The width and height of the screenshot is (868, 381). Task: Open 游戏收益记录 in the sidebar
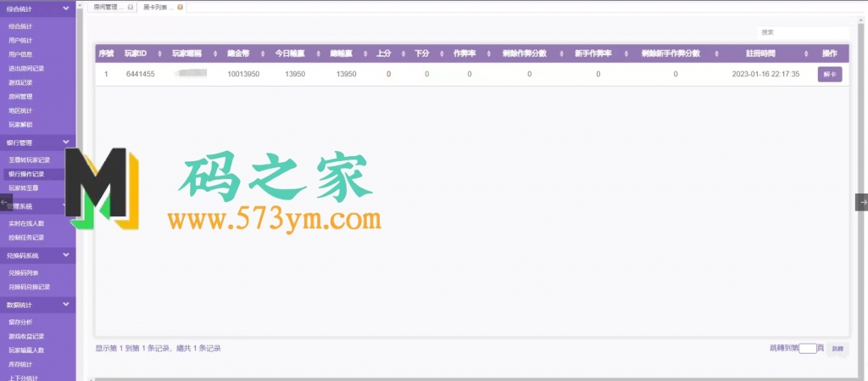(x=26, y=336)
